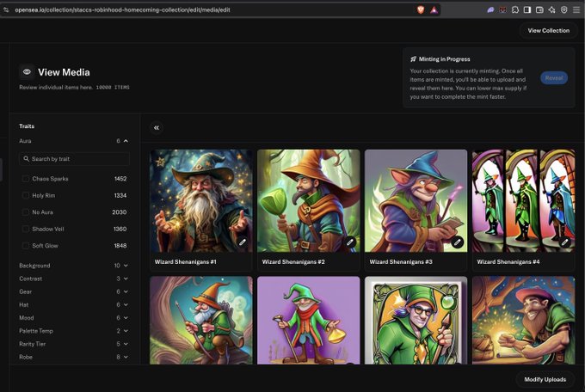
Task: Click the Reveal button
Action: (x=554, y=78)
